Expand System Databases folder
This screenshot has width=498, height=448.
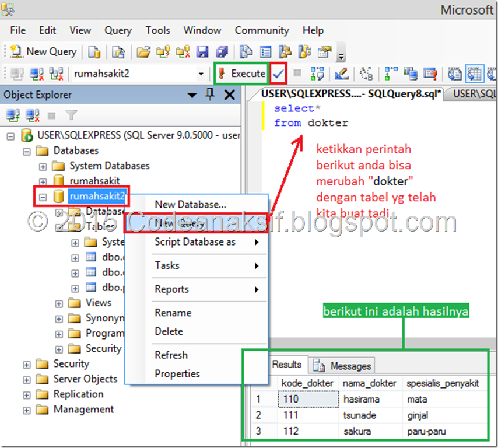coord(43,167)
